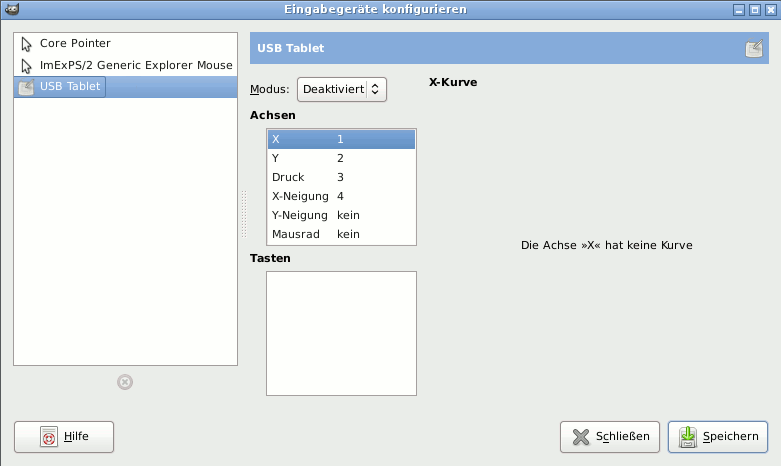Click the USB Tablet device icon in list
Viewport: 781px width, 466px height.
point(26,87)
